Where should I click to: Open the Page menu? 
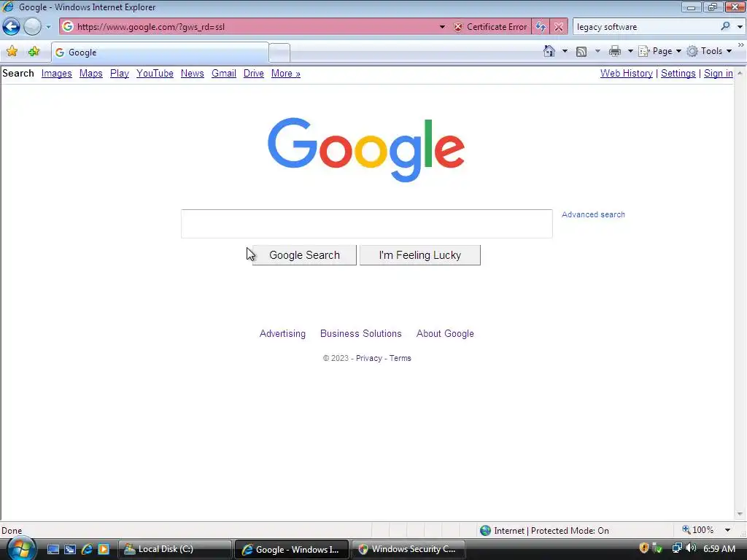click(659, 51)
